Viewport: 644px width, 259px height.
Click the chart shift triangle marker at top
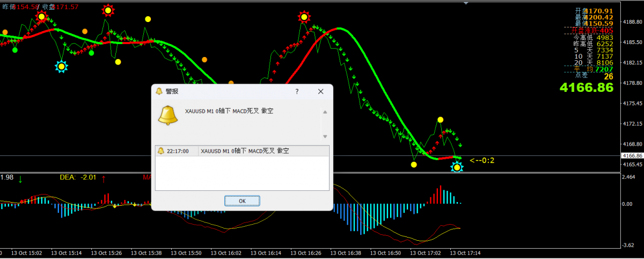pyautogui.click(x=466, y=3)
